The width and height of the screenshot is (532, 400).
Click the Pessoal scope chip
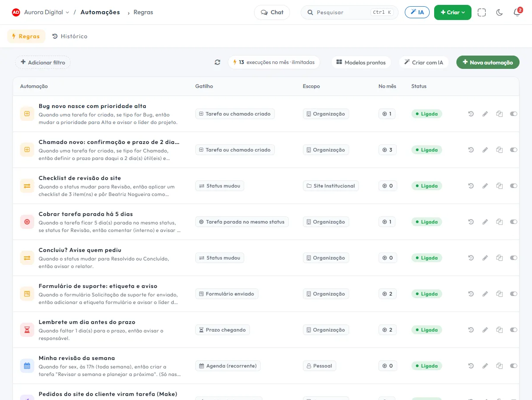pyautogui.click(x=319, y=366)
